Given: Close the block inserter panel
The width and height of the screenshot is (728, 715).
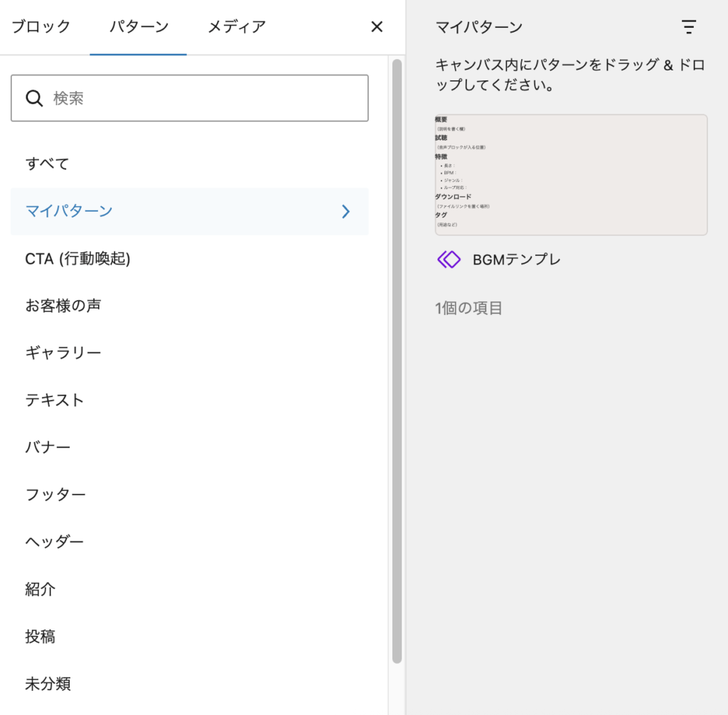Looking at the screenshot, I should [x=377, y=27].
